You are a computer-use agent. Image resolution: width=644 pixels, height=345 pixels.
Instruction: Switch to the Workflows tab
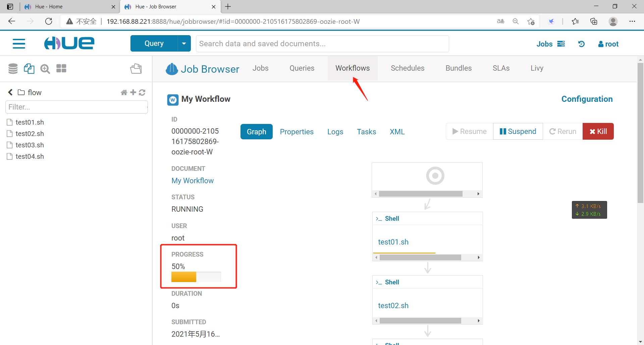click(353, 68)
